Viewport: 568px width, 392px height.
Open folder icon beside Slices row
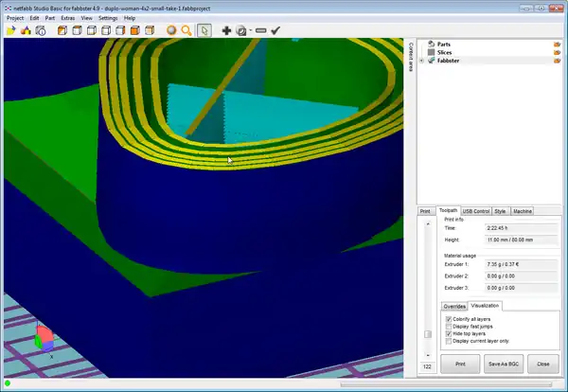[558, 52]
